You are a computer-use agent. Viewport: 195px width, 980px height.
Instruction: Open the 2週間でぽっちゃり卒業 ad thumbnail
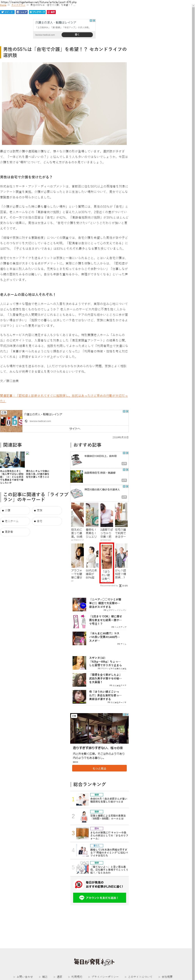pyautogui.click(x=107, y=515)
